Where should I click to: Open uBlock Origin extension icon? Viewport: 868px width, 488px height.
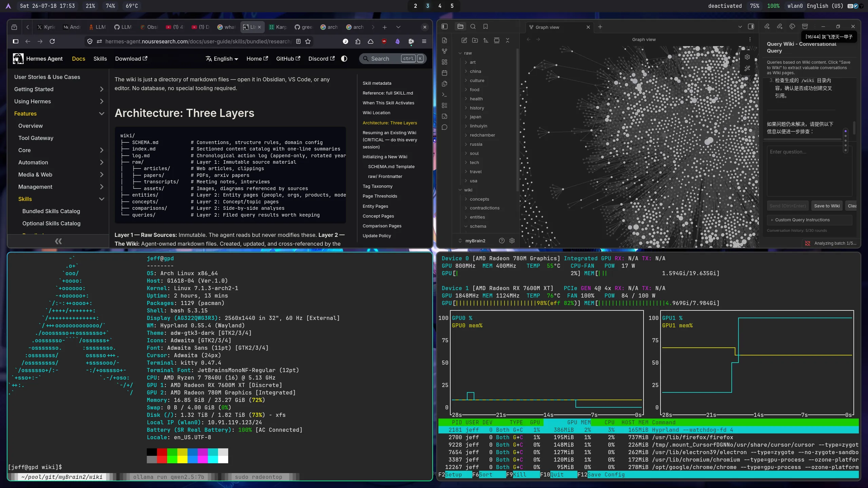(384, 41)
